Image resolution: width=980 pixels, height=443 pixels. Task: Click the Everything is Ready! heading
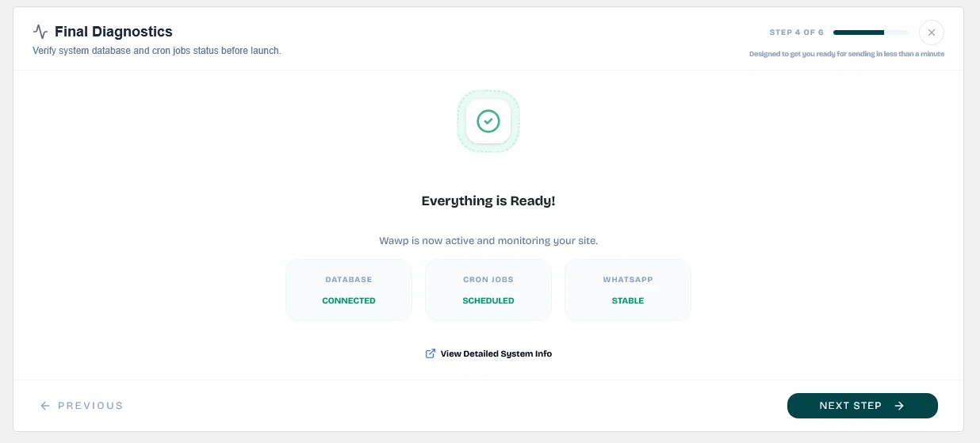(488, 200)
